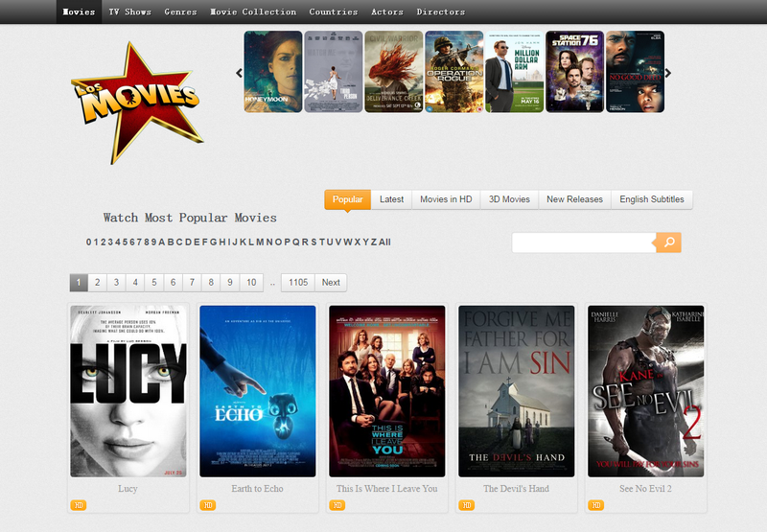Open the Deliverance Creek carousel poster

[x=394, y=72]
